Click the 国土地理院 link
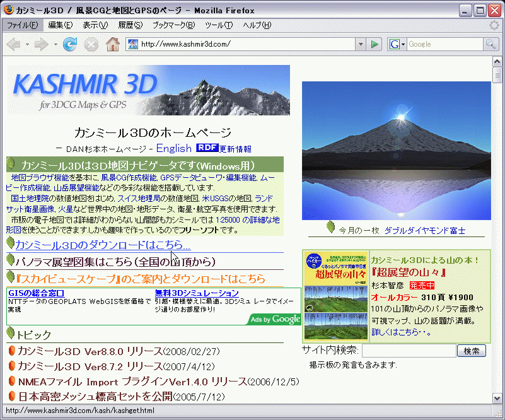The width and height of the screenshot is (505, 420). tap(30, 199)
